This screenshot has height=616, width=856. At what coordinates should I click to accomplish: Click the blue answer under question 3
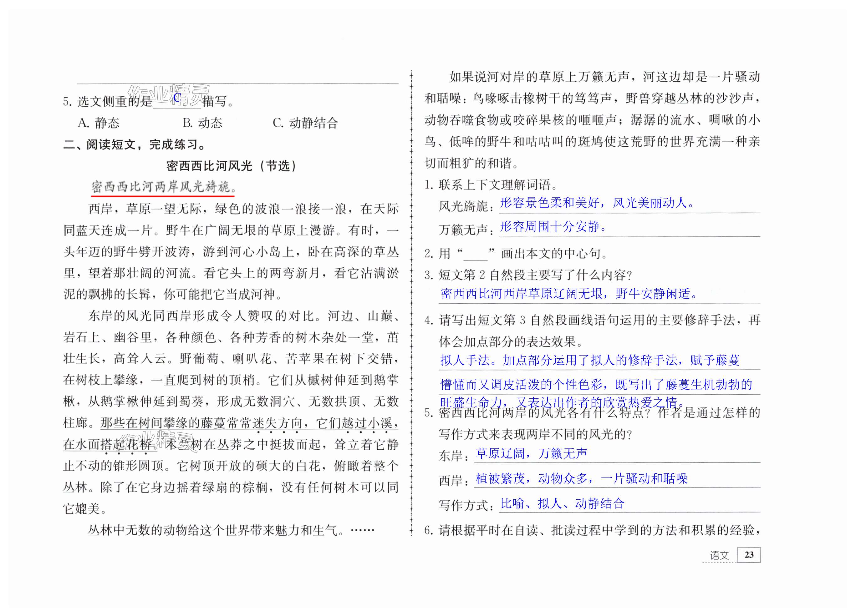coord(568,294)
